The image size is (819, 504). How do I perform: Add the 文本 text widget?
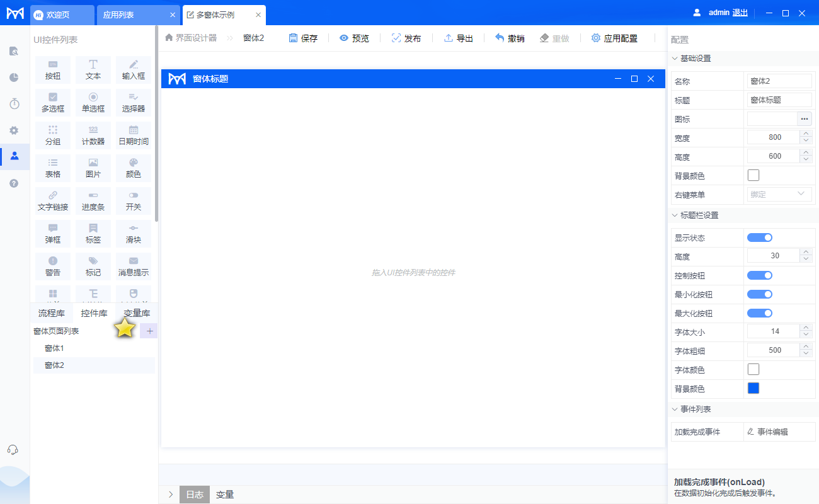coord(93,70)
